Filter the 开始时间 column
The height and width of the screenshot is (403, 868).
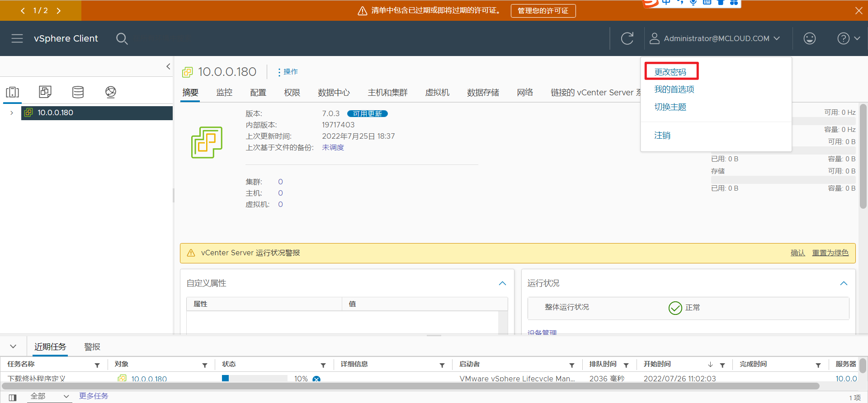(x=722, y=365)
